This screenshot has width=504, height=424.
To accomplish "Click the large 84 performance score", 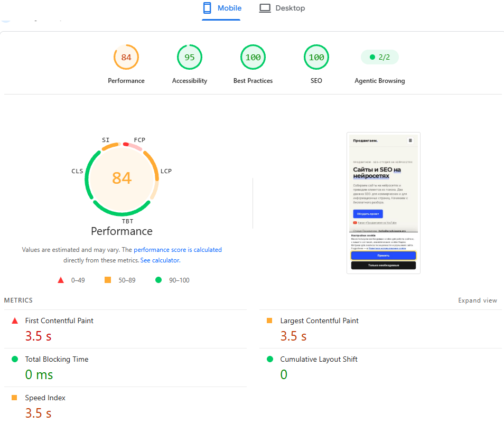I will 122,178.
